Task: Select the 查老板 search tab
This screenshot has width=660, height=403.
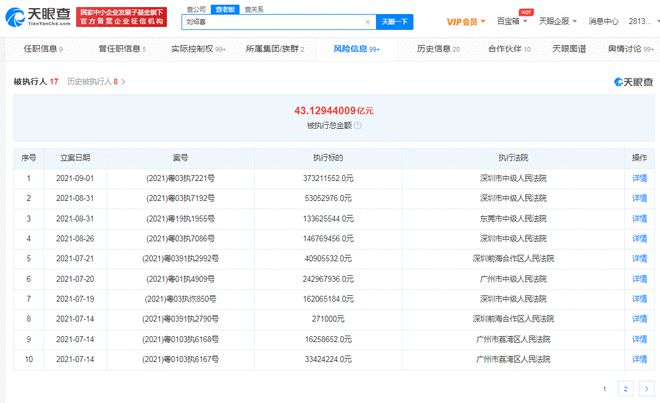Action: [225, 9]
